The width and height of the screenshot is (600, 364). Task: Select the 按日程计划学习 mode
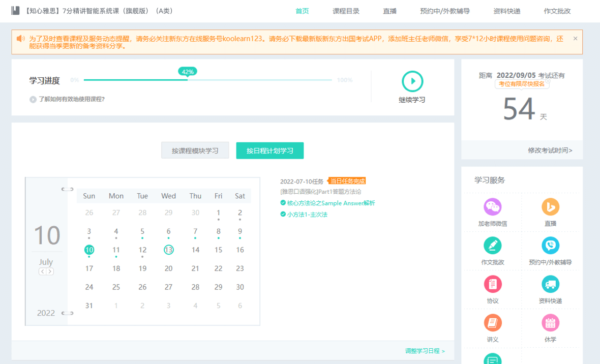269,151
